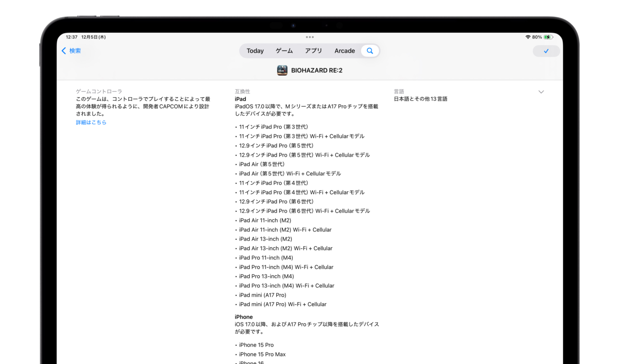Select the ゲームコントローラ heading
Viewport: 617px width, 364px height.
(x=99, y=91)
